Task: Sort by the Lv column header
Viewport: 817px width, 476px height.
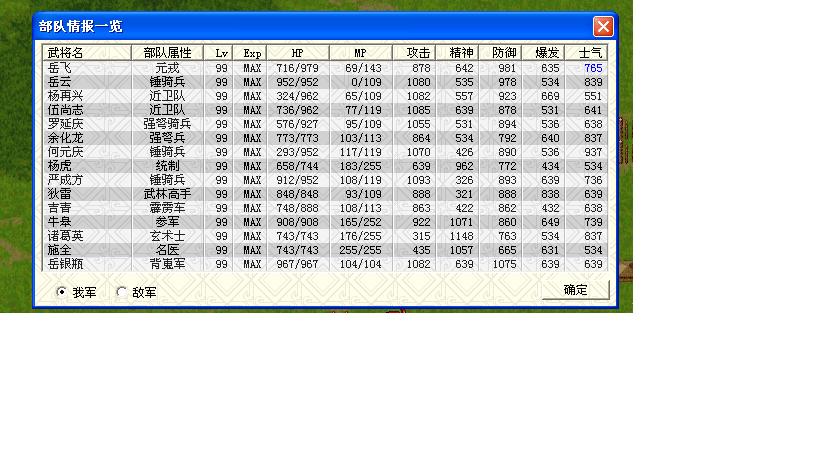Action: click(x=221, y=52)
